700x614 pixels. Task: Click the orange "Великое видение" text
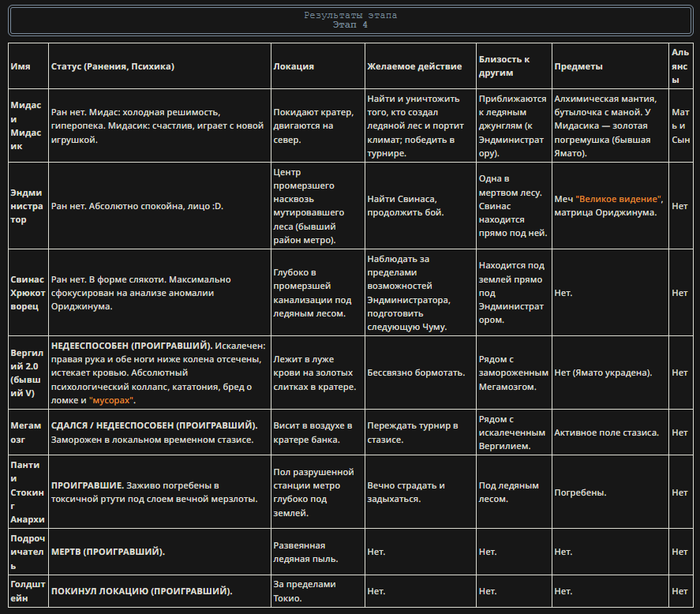619,199
